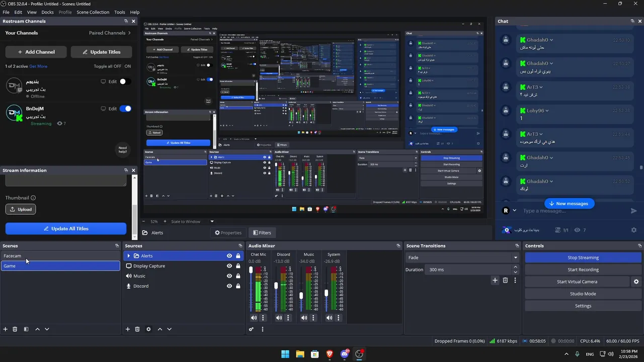644x362 pixels.
Task: Open the File menu
Action: click(6, 12)
